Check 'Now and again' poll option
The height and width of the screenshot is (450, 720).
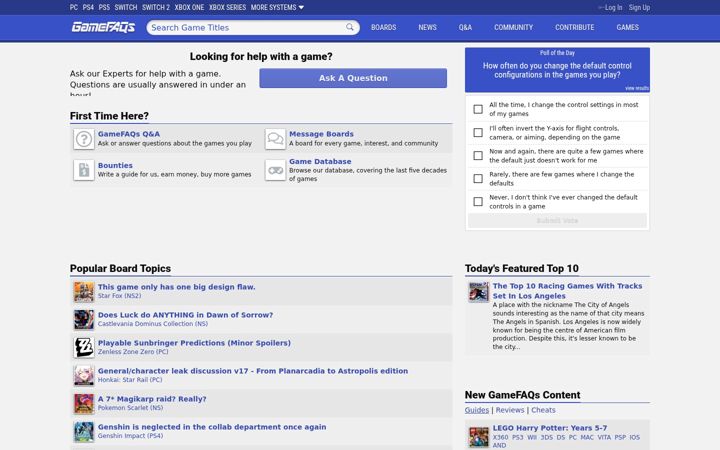[x=478, y=155]
